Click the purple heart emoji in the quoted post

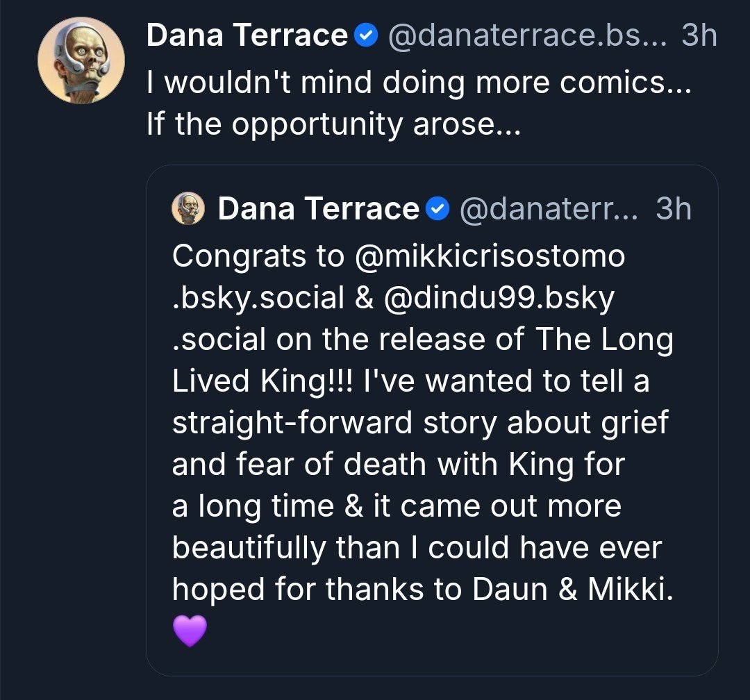[x=190, y=631]
